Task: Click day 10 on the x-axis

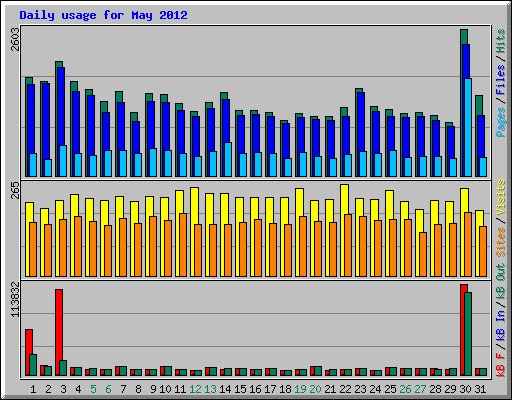Action: pos(165,389)
